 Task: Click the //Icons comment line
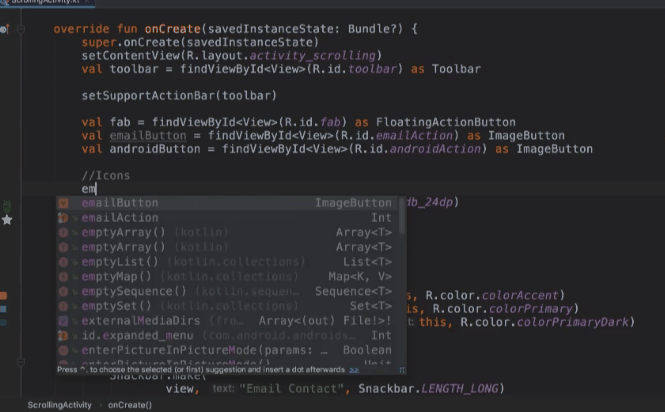click(106, 176)
